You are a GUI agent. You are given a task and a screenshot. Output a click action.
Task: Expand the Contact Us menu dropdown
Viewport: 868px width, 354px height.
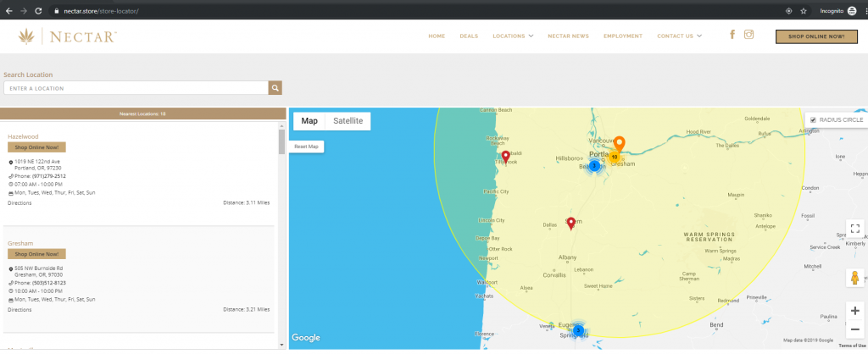coord(679,36)
